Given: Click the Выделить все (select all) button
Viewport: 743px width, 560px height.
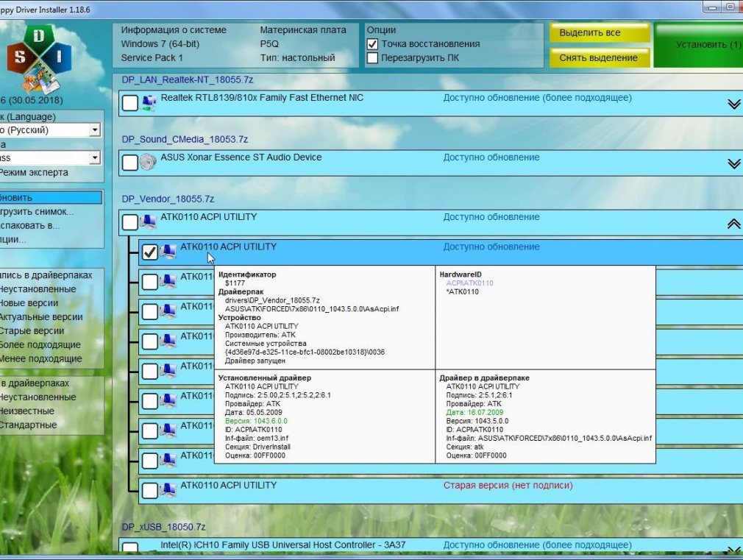Looking at the screenshot, I should coord(600,32).
